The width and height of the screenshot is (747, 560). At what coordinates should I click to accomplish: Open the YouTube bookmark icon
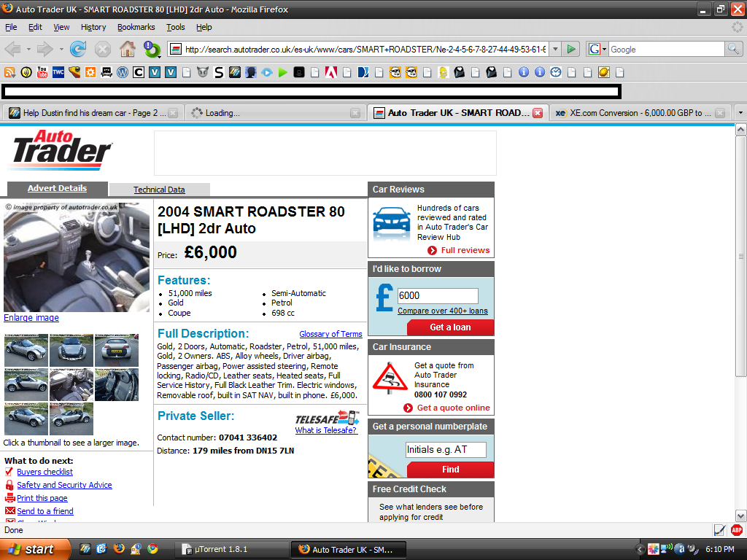click(42, 72)
